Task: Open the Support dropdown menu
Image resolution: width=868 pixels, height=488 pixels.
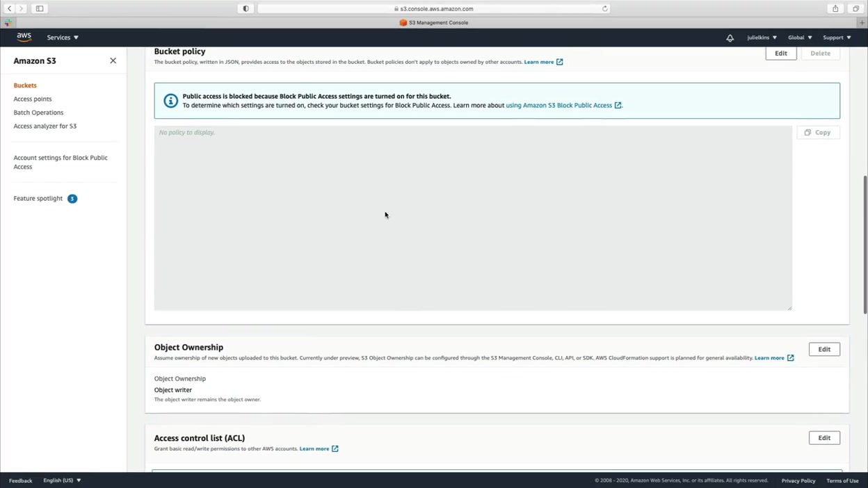Action: click(837, 38)
